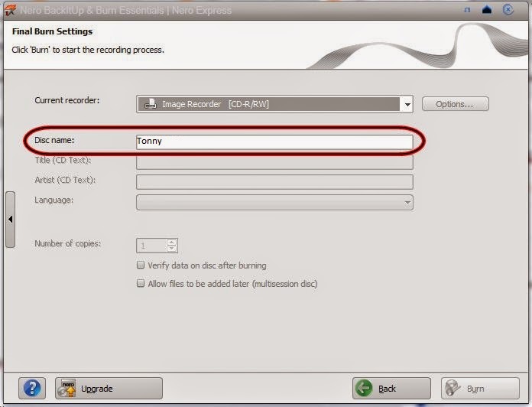Viewport: 532px width, 407px height.
Task: Decrease number of copies with down arrow
Action: [172, 249]
